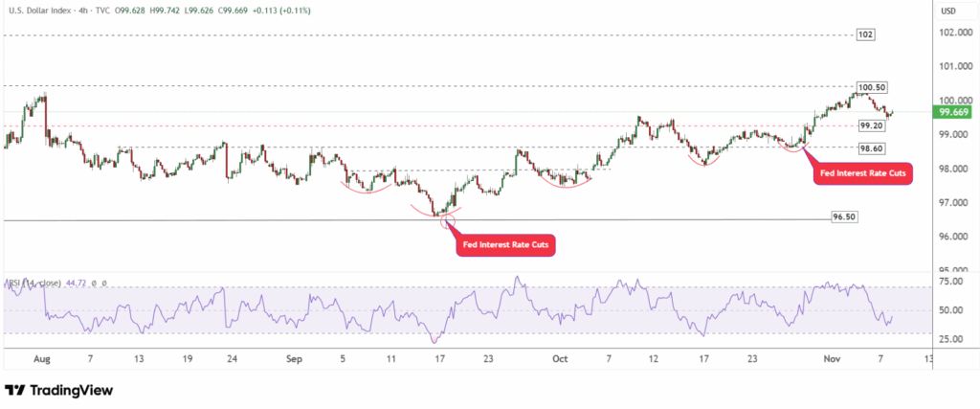980x409 pixels.
Task: Click the Oct label on the time axis
Action: [x=561, y=357]
